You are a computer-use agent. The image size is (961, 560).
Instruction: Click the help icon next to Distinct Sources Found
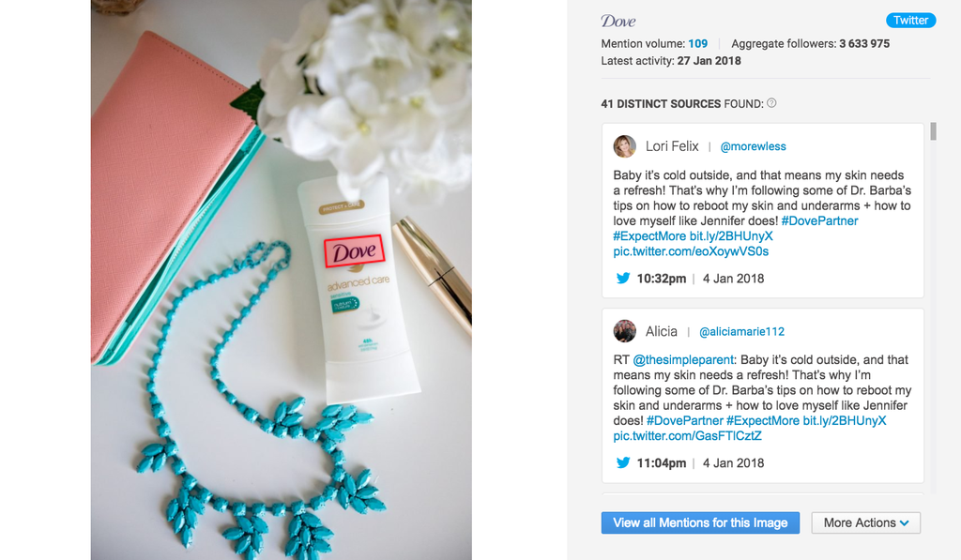(771, 103)
